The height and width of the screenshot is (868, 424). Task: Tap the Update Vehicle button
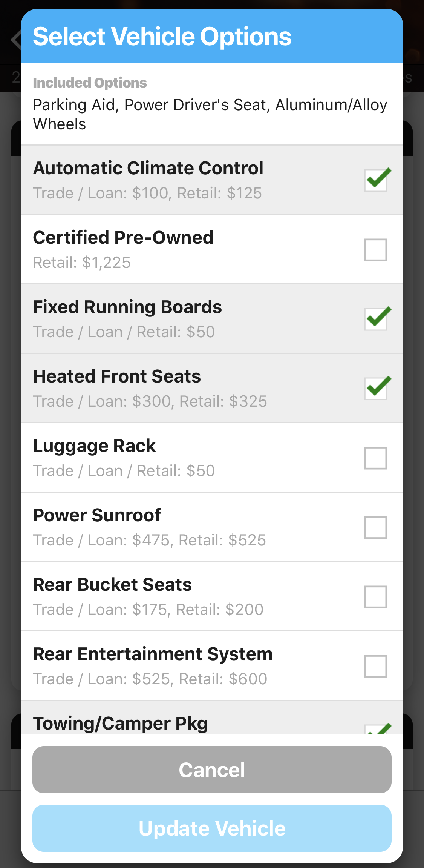tap(212, 828)
